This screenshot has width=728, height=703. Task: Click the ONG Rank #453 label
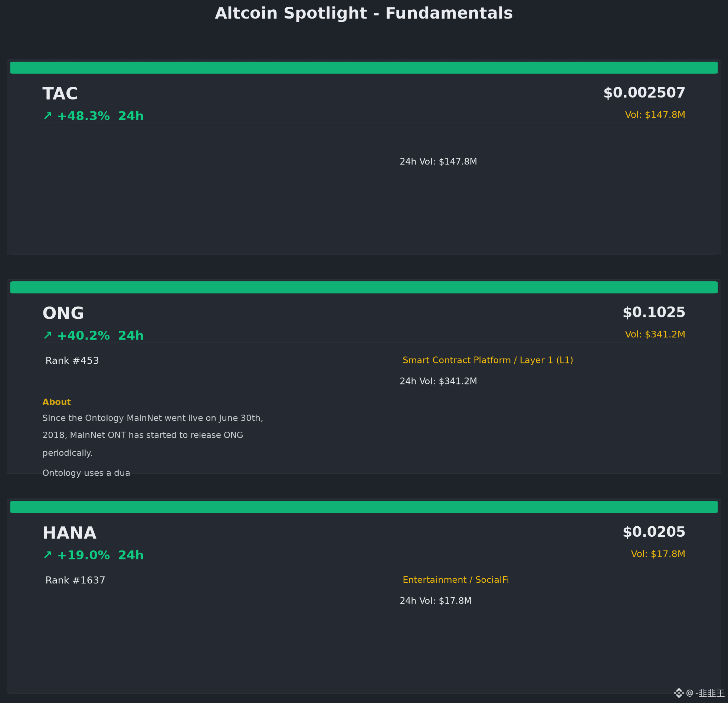(72, 361)
